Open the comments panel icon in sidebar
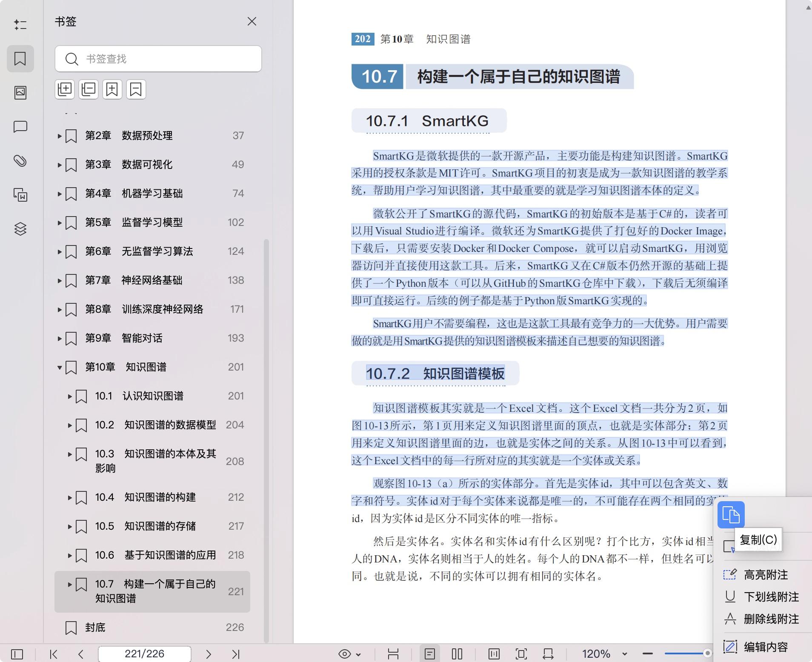 [20, 127]
